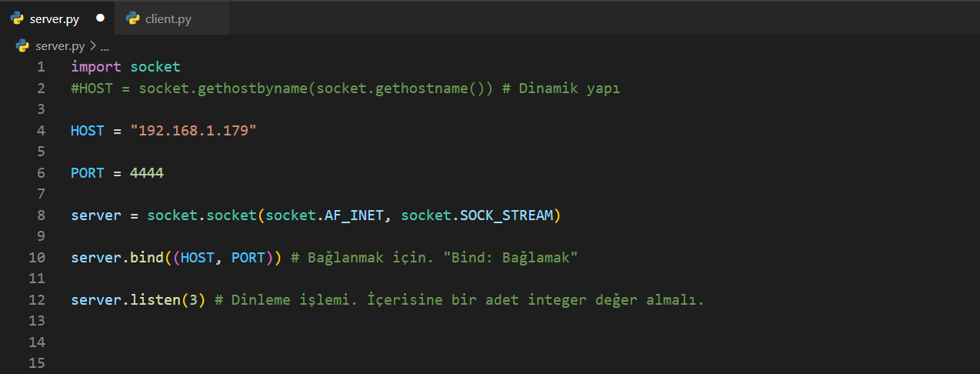The image size is (980, 374).
Task: Open the server.py breadcrumb item
Action: click(x=60, y=46)
